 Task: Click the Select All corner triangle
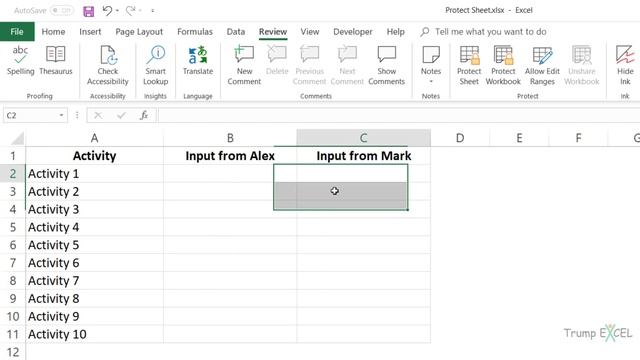(17, 138)
